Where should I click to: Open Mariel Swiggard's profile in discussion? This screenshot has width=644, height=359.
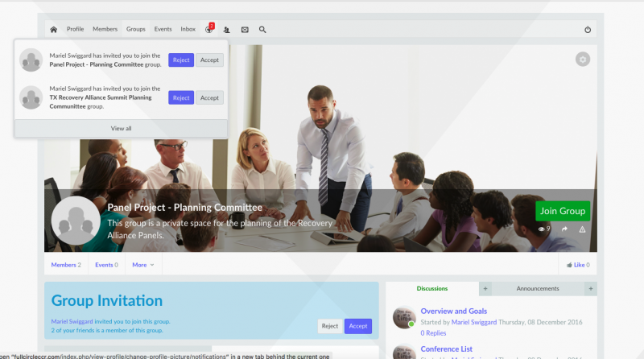(474, 322)
